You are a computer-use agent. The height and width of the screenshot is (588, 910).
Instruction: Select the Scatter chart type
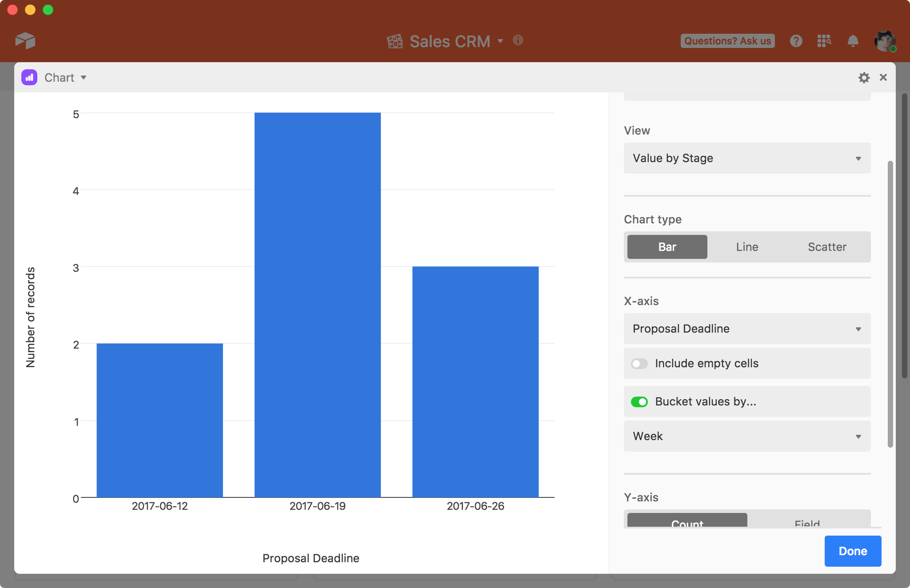tap(827, 247)
